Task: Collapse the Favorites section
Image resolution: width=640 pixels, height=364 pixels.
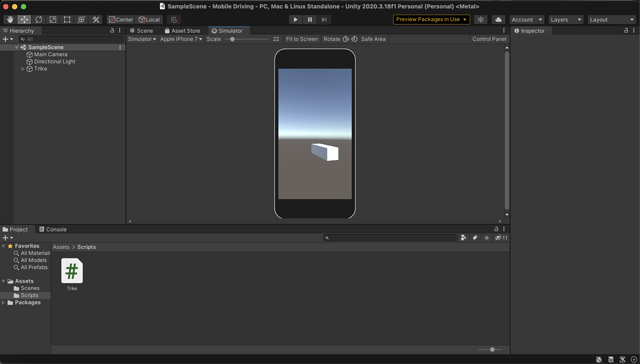Action: pyautogui.click(x=4, y=246)
